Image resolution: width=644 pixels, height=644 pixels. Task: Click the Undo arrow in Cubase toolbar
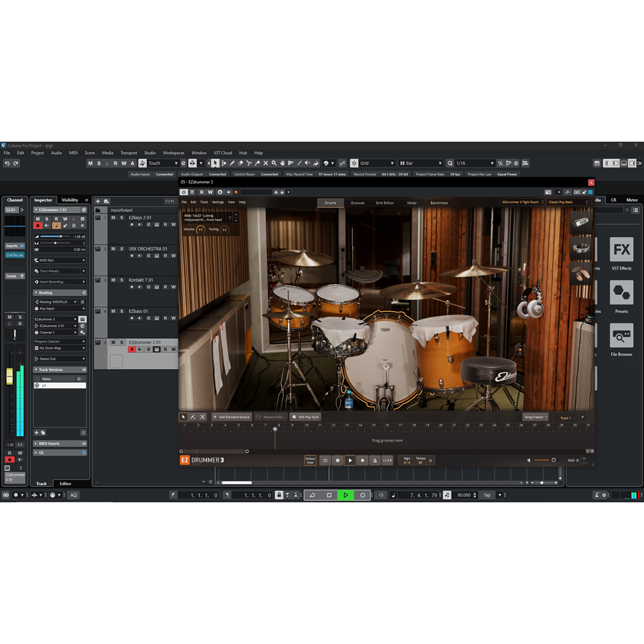point(7,163)
